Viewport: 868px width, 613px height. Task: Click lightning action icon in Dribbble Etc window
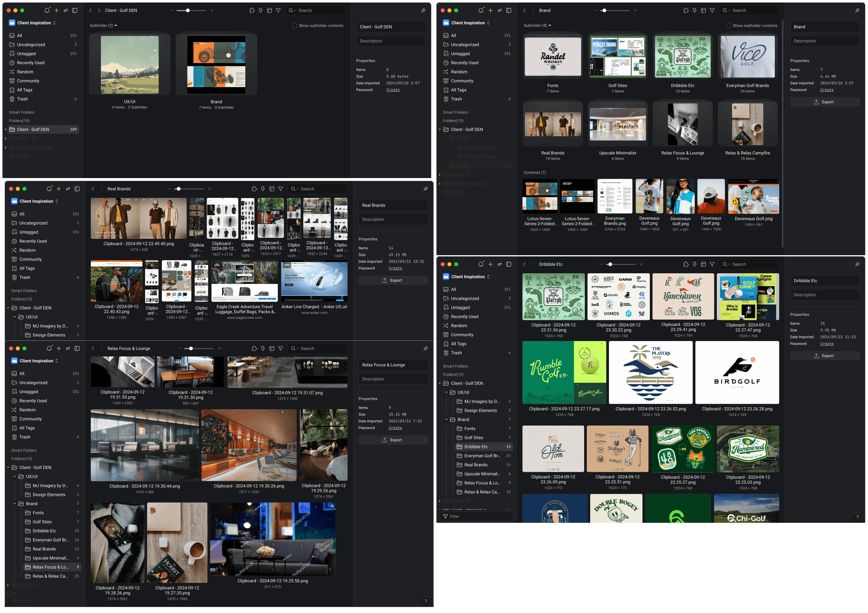click(x=694, y=264)
